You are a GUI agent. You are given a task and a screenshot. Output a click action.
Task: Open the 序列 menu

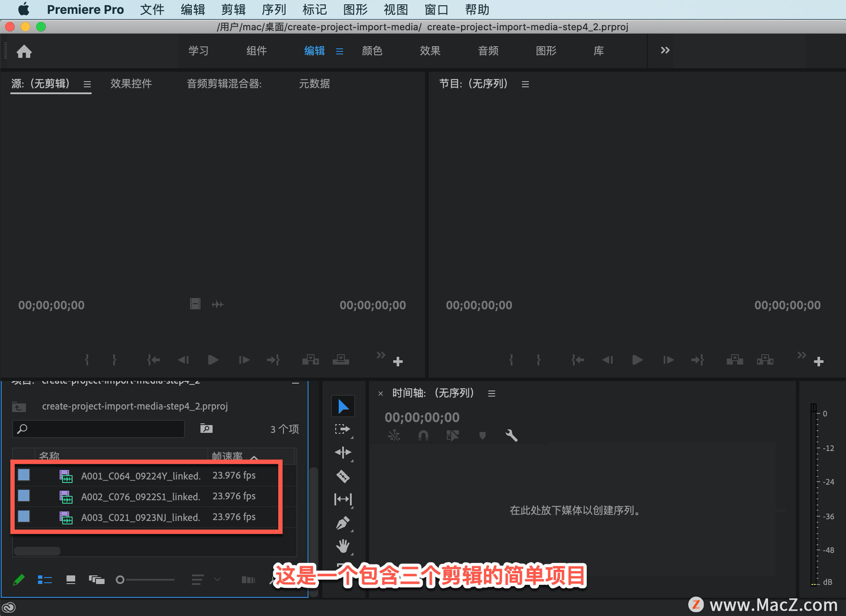pyautogui.click(x=274, y=9)
